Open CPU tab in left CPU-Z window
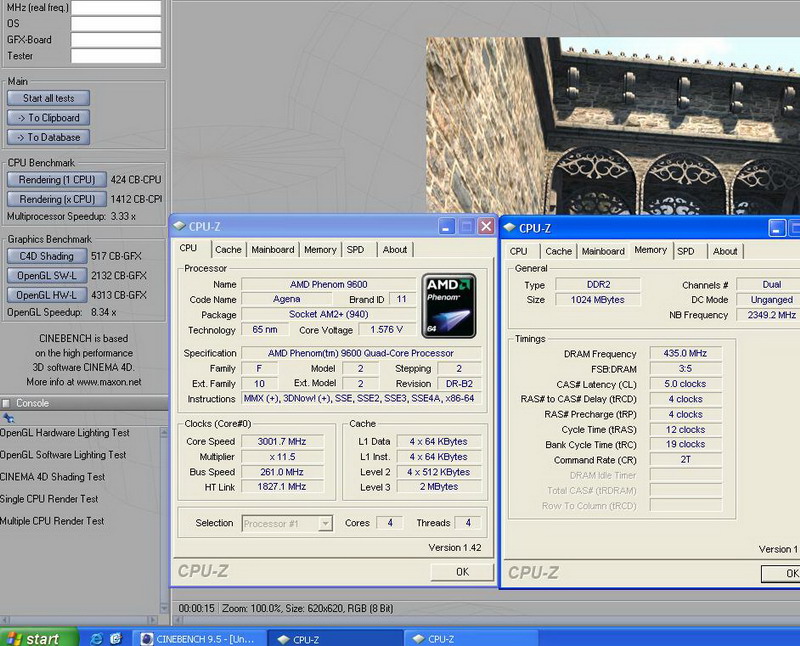 [188, 248]
